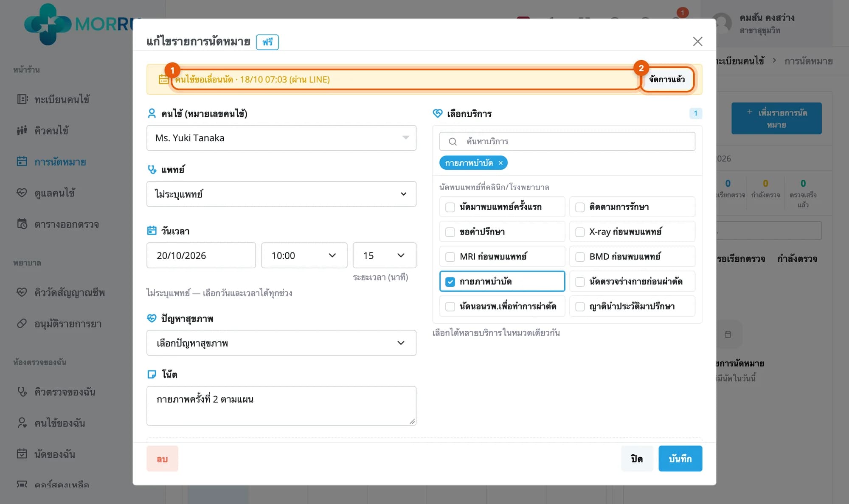Viewport: 849px width, 504px height.
Task: Open the duration dropdown showing 15
Action: tap(385, 255)
